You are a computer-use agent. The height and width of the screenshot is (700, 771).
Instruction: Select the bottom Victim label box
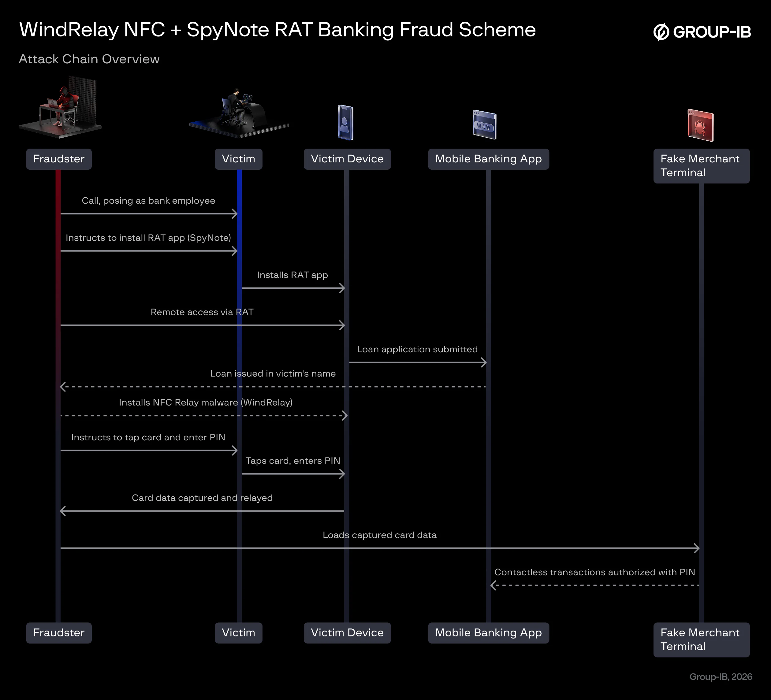pos(239,633)
